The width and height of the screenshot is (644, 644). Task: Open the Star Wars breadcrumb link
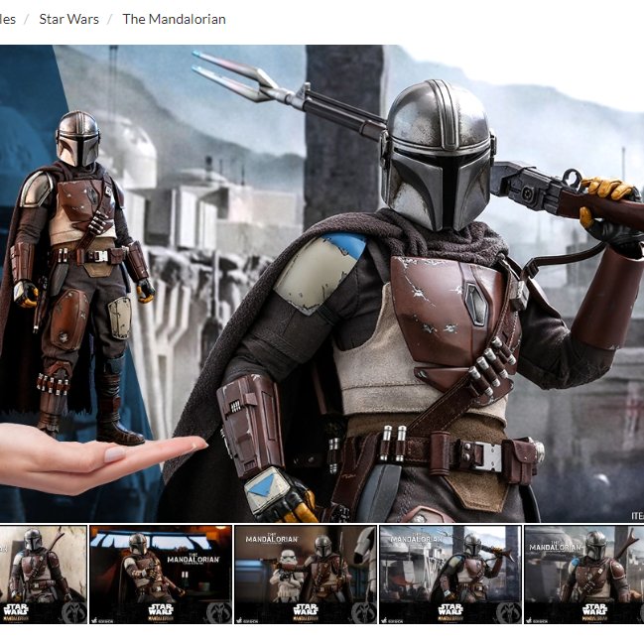[69, 19]
